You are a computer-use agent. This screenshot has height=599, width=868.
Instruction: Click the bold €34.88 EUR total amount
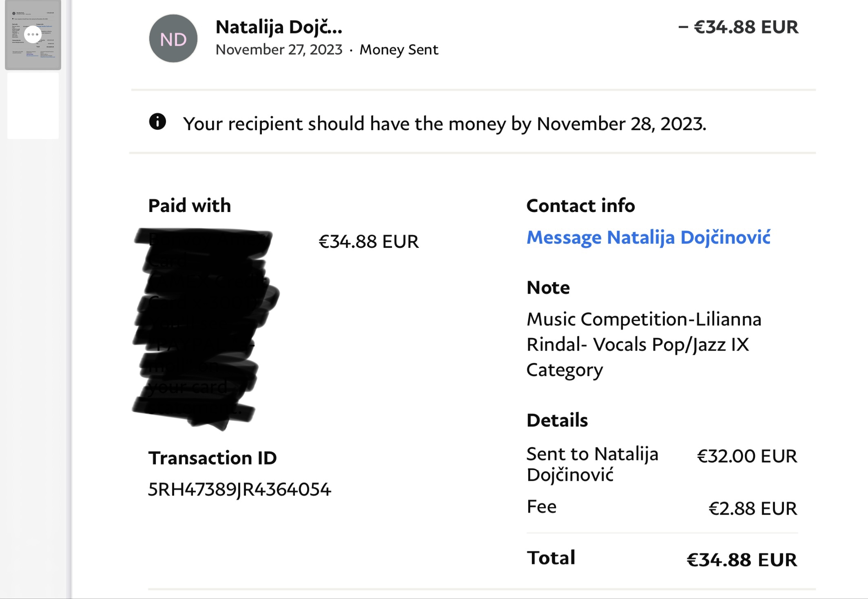pos(742,559)
